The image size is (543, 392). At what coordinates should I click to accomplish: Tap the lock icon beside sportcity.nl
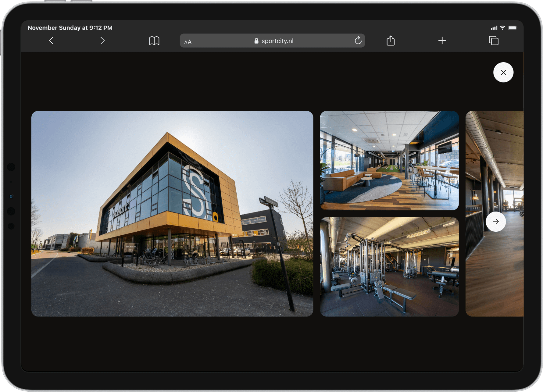[x=256, y=41]
